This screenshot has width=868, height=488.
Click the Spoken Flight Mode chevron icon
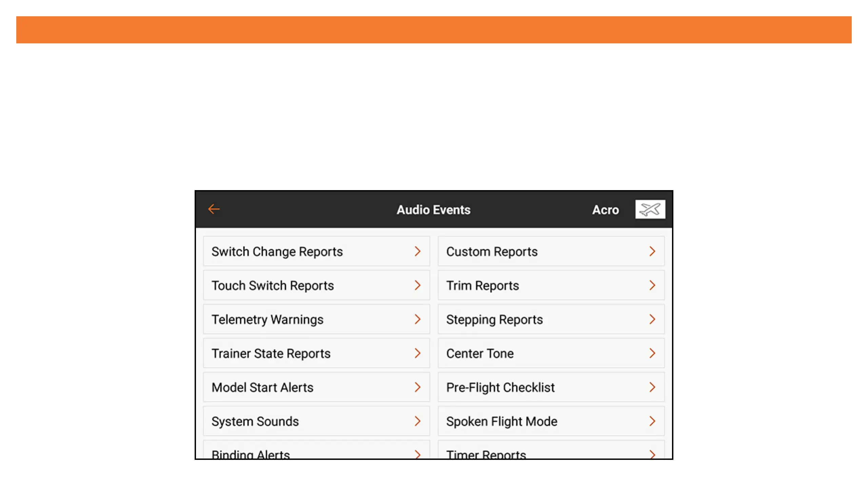[x=652, y=421]
